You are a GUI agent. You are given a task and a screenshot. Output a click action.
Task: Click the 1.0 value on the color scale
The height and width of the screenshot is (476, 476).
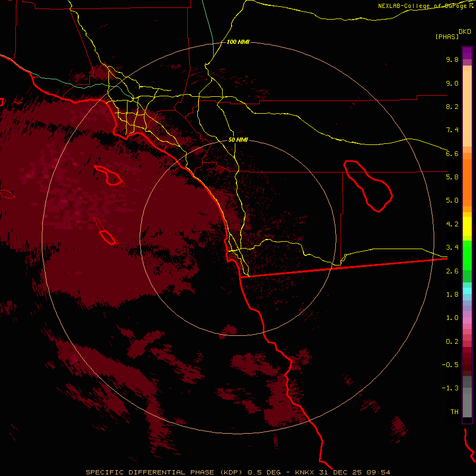click(x=452, y=318)
